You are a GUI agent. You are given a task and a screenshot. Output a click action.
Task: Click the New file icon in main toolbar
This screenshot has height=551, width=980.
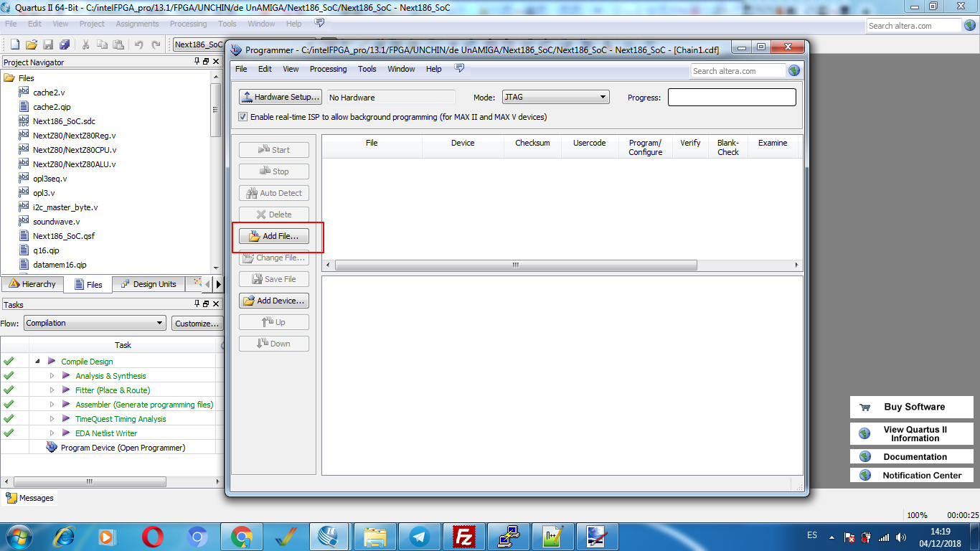coord(14,44)
